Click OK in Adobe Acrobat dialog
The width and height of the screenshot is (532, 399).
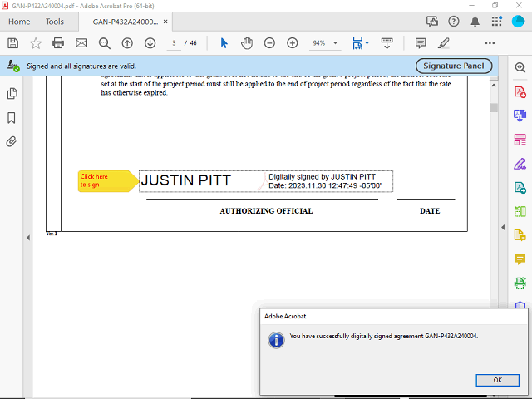[x=497, y=380]
